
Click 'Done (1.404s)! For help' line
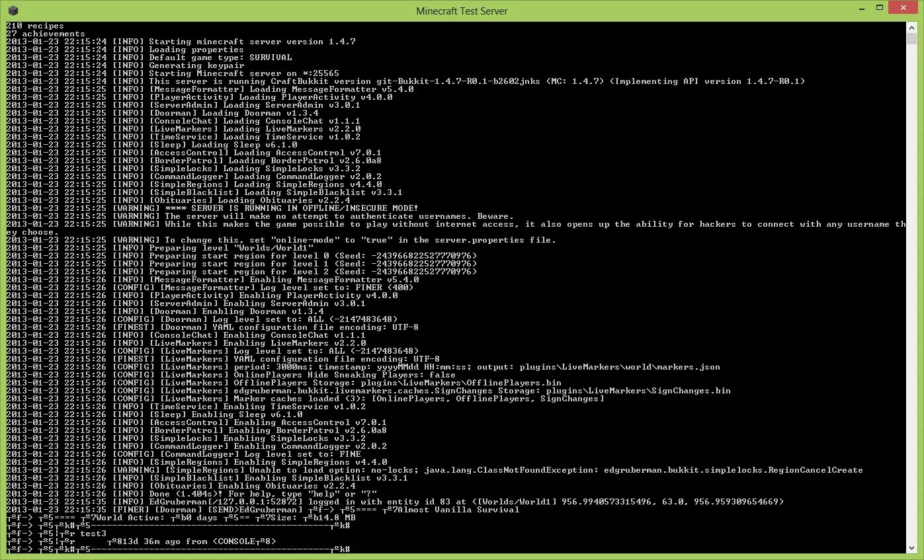[x=192, y=494]
